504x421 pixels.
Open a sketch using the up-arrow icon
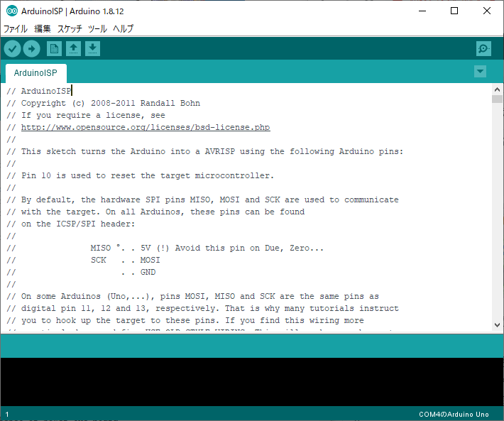click(73, 49)
